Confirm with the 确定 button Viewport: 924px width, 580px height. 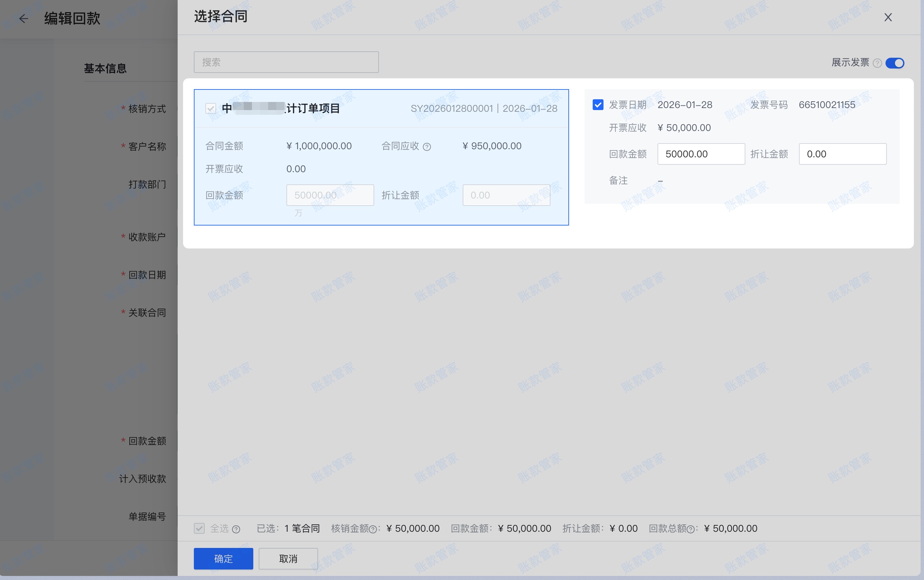click(223, 558)
